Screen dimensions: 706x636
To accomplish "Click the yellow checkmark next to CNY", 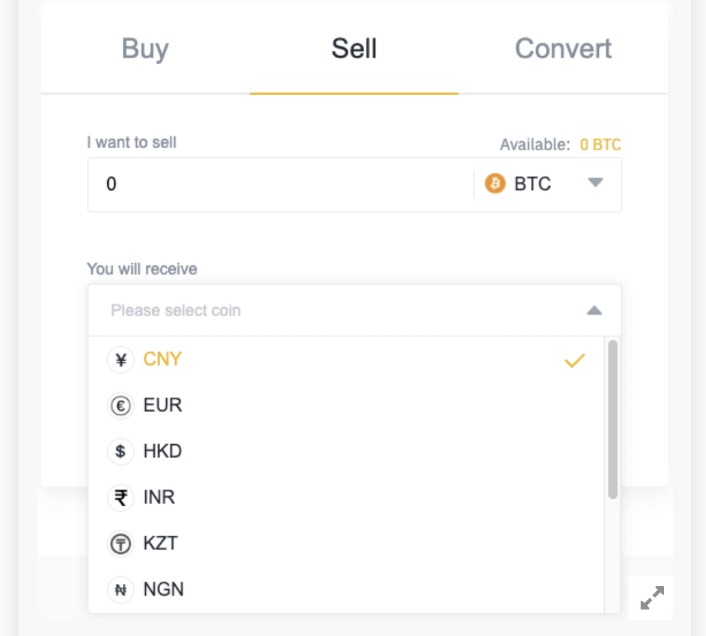I will click(574, 360).
